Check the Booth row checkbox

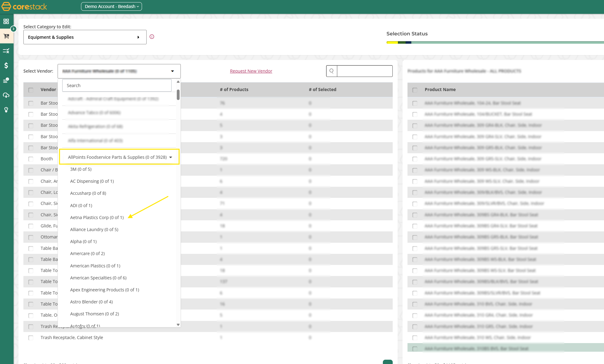pyautogui.click(x=31, y=159)
